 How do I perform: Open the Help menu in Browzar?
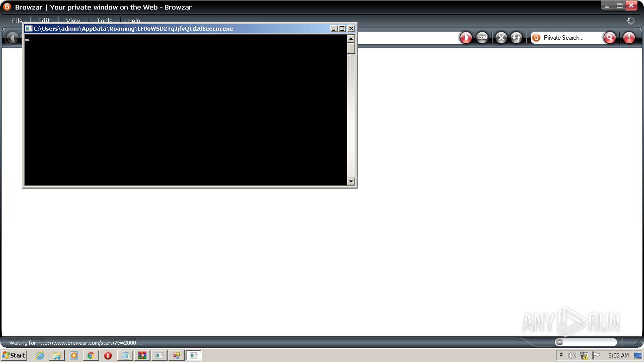click(134, 21)
